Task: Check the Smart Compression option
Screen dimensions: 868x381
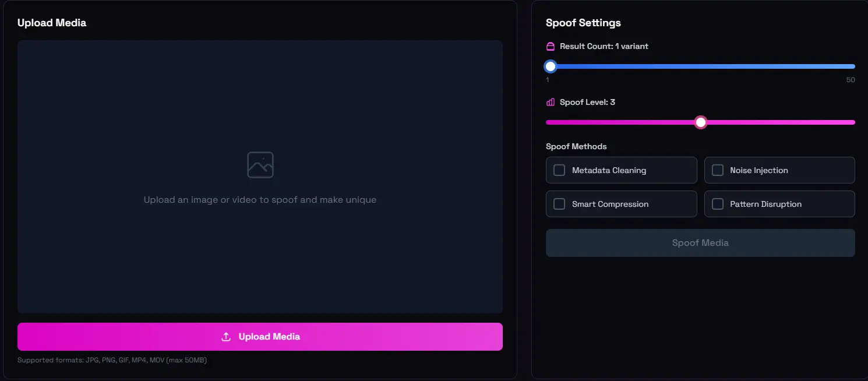Action: coord(559,204)
